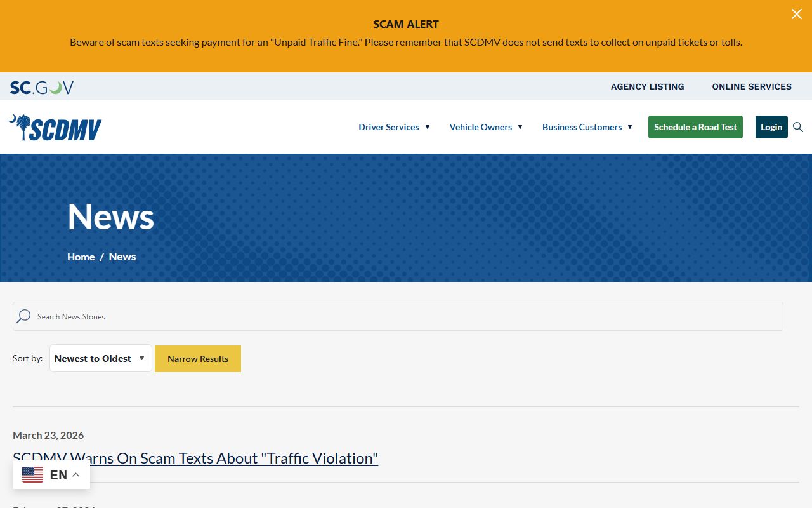Click the US flag language icon

pyautogui.click(x=32, y=474)
